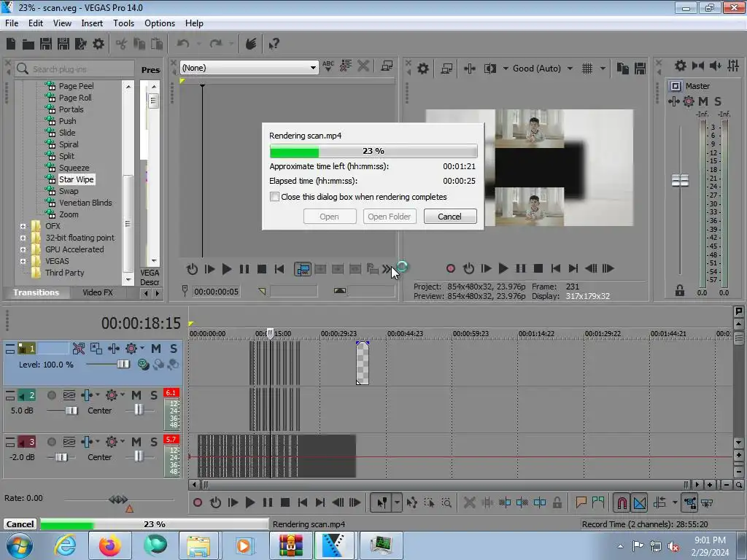Select the Normal Edit Tool in timeline toolbar
This screenshot has height=560, width=747.
tap(382, 502)
